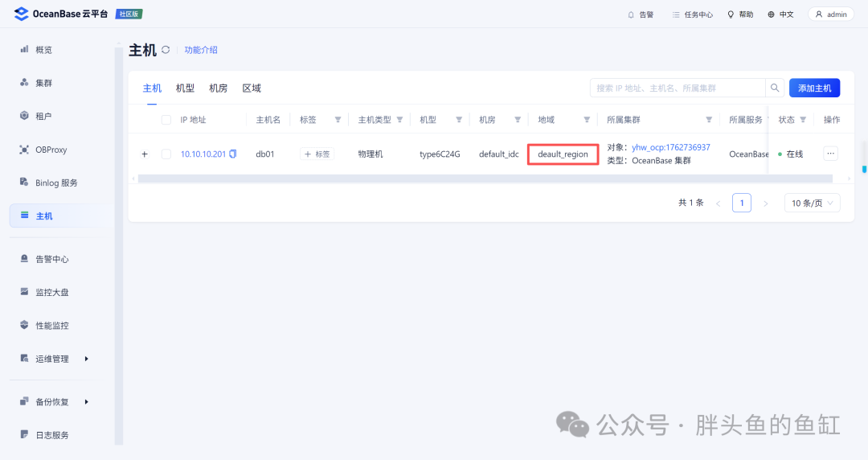Open the 状态 column filter icon
Viewport: 868px width, 460px height.
coord(803,120)
